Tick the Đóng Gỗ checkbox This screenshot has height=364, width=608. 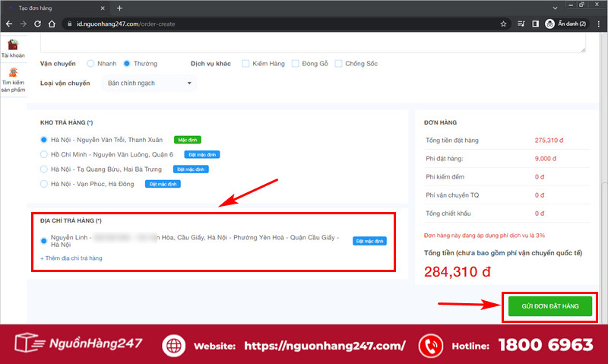pyautogui.click(x=295, y=64)
